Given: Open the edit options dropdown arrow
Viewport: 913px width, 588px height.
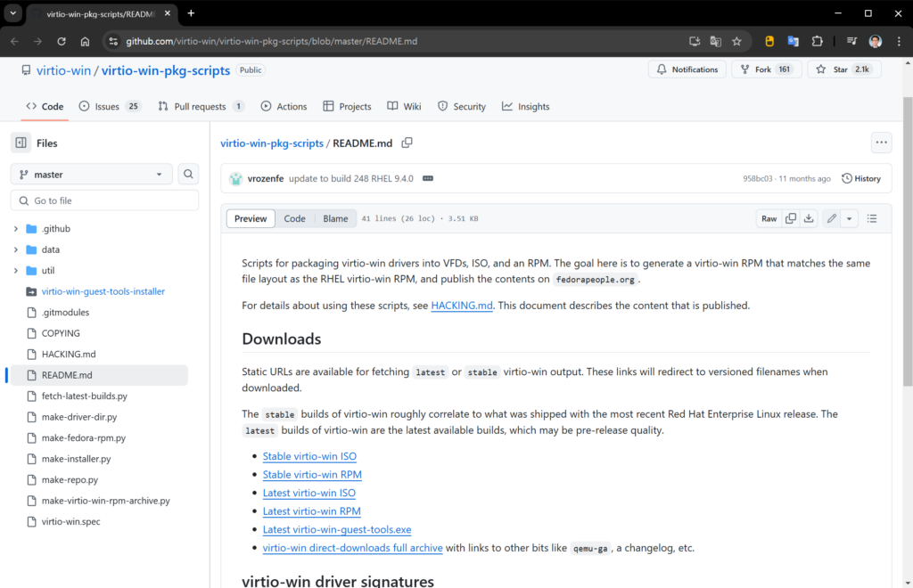Looking at the screenshot, I should point(850,218).
